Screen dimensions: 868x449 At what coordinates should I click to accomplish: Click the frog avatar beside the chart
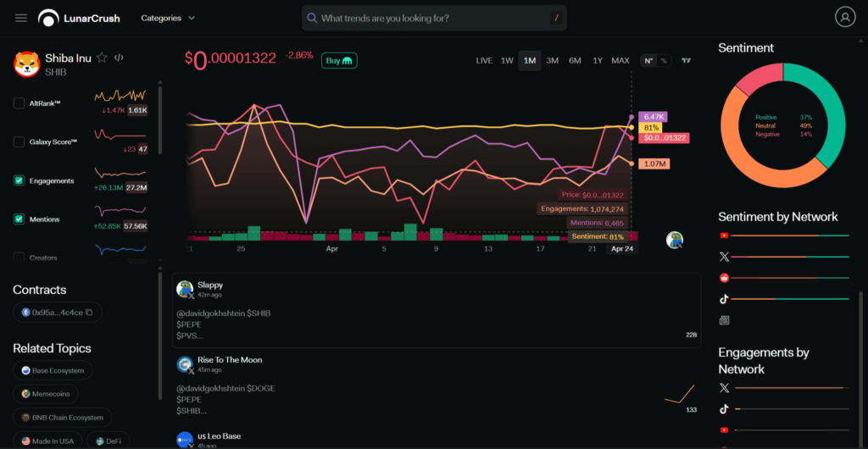click(674, 240)
